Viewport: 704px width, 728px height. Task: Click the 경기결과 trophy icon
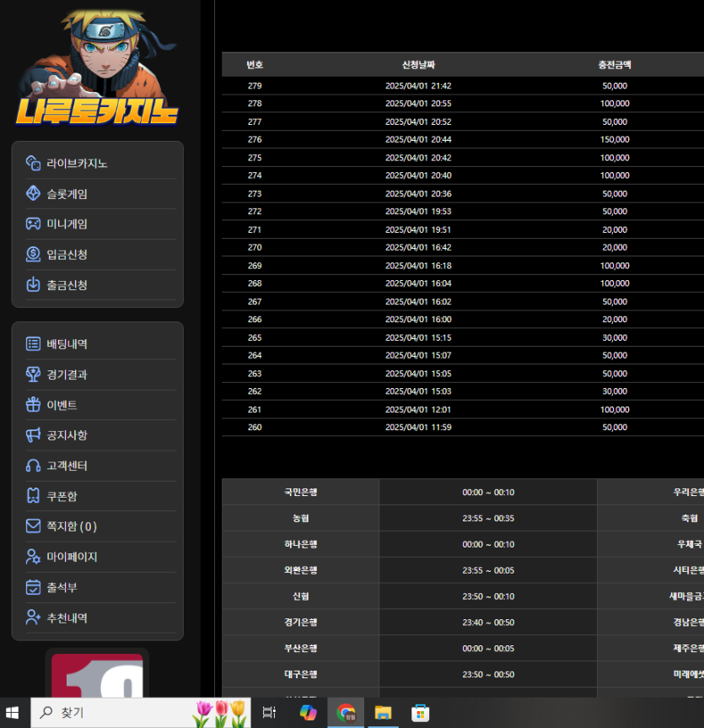click(x=34, y=374)
